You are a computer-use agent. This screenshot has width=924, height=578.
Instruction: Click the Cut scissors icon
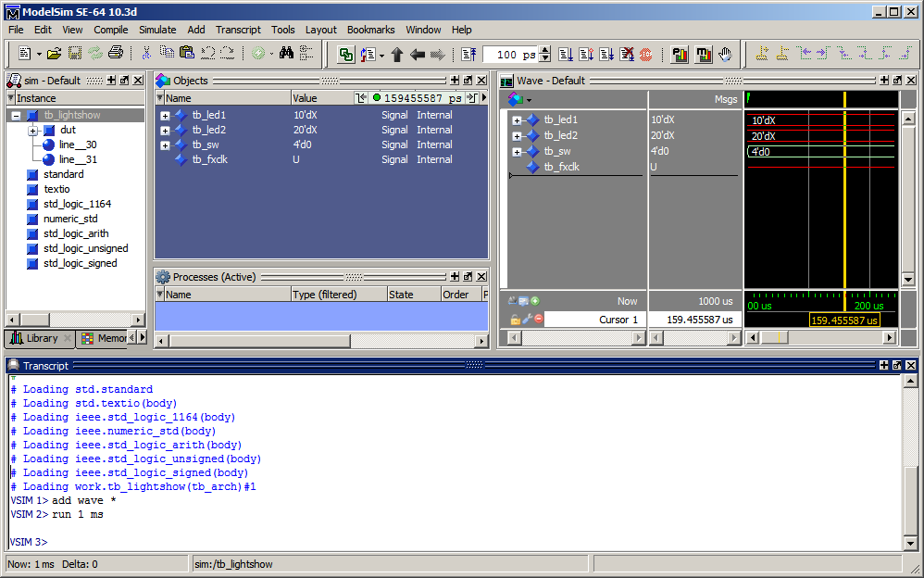point(146,54)
